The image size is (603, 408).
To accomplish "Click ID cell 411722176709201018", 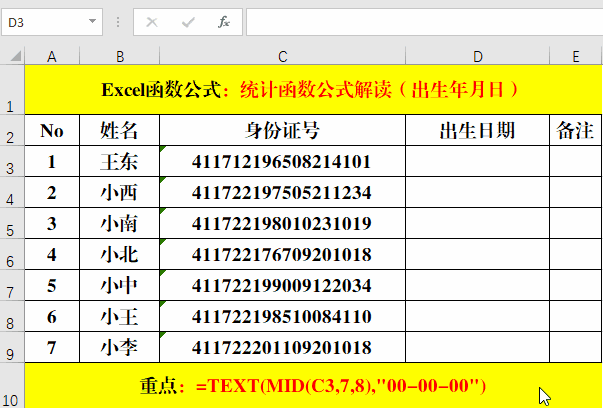I will [x=283, y=254].
